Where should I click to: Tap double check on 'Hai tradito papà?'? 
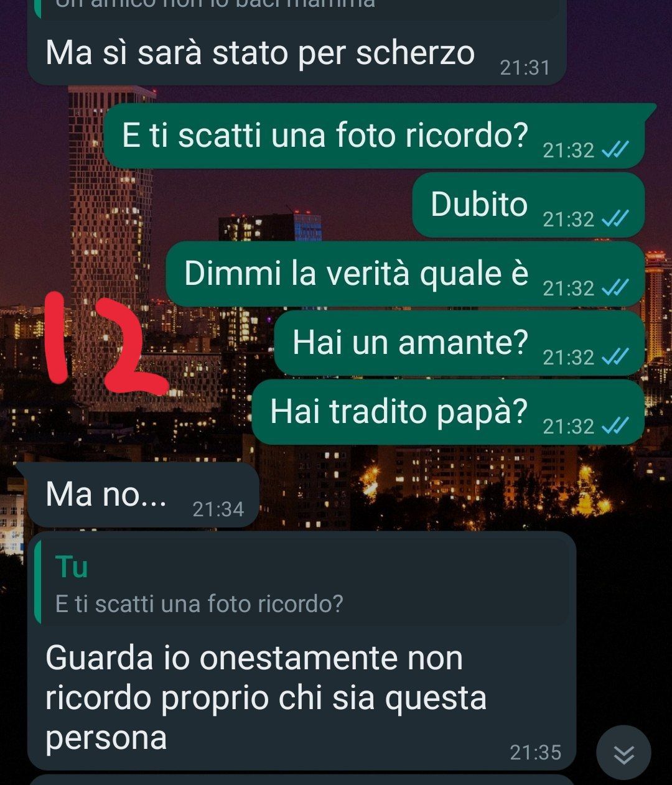[x=616, y=425]
